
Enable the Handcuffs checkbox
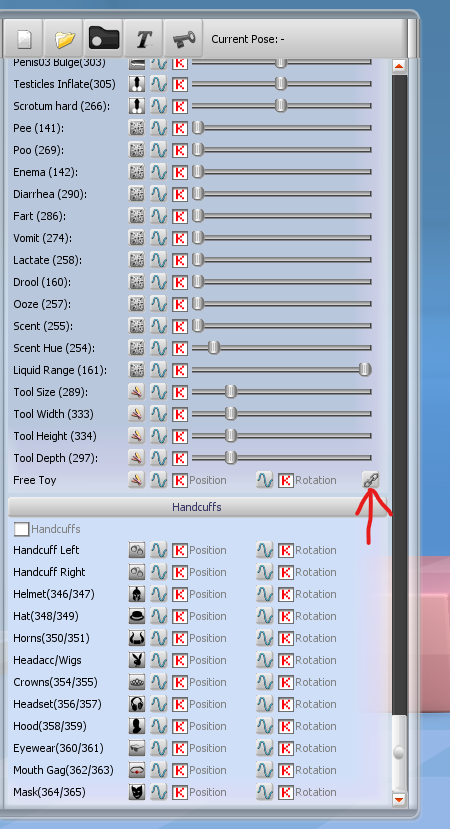[x=22, y=529]
